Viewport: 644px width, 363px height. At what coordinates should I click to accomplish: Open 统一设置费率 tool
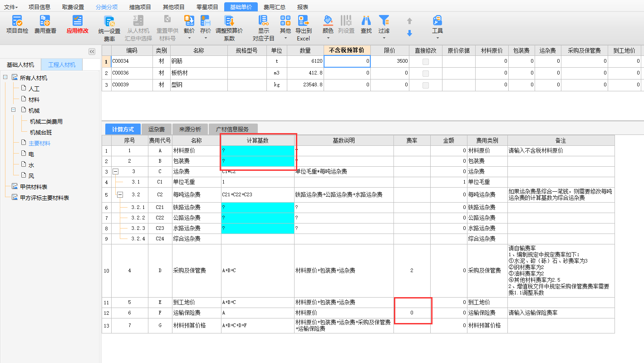click(x=109, y=22)
